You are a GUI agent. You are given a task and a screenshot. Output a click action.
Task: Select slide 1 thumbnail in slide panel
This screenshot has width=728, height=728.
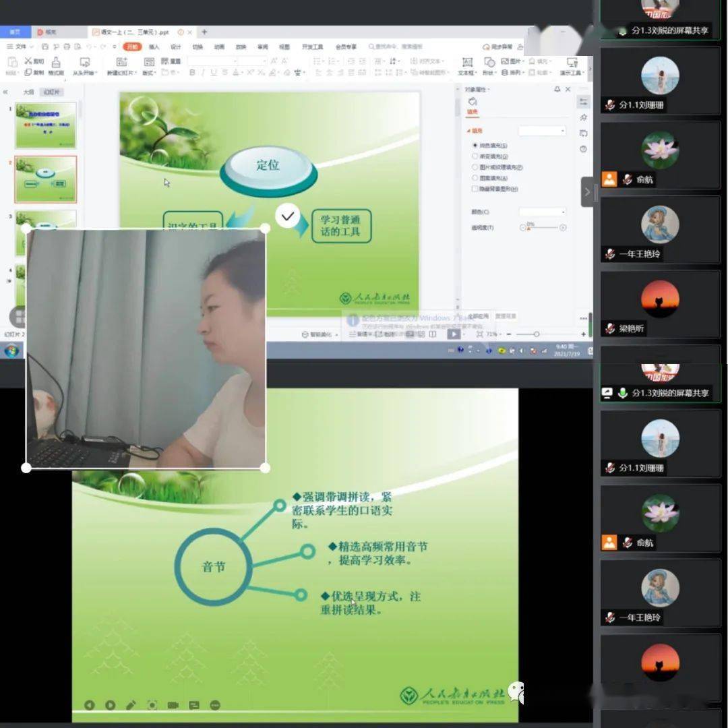tap(46, 125)
